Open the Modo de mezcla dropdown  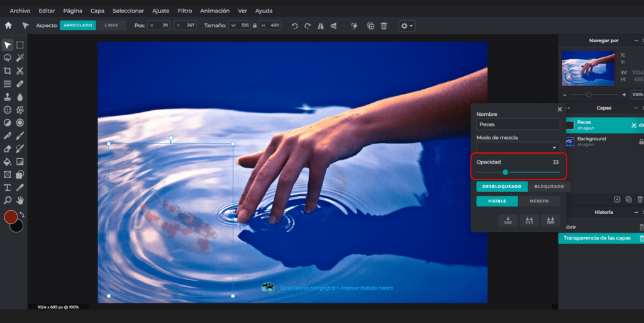click(x=518, y=147)
